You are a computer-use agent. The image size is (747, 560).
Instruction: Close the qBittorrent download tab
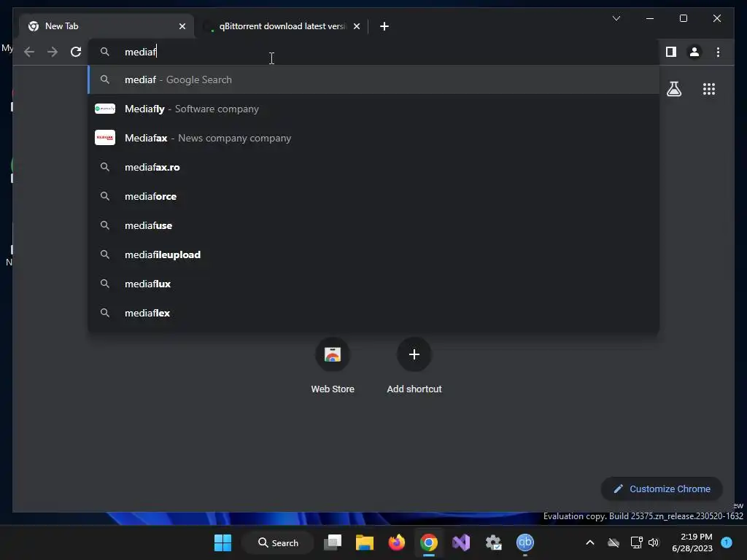point(356,26)
